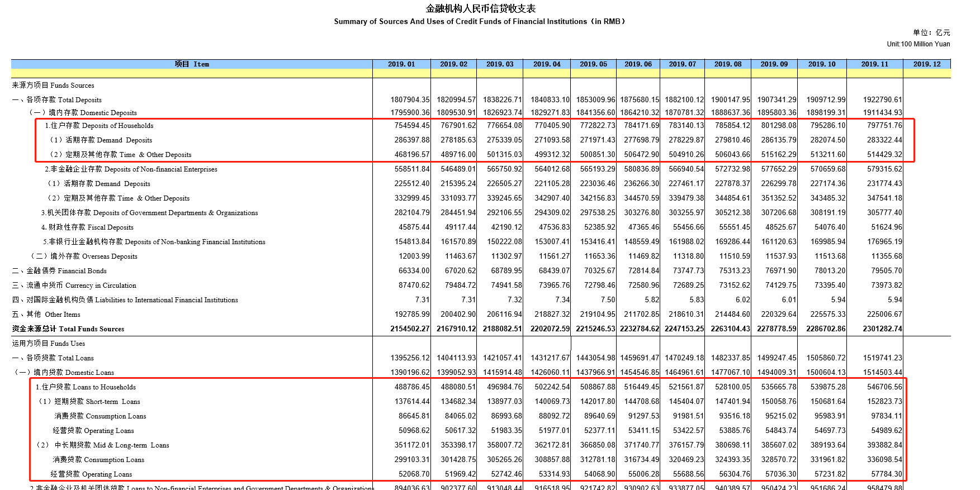Select the "住户存款 Deposits of Households" row label
The height and width of the screenshot is (490, 980).
99,126
